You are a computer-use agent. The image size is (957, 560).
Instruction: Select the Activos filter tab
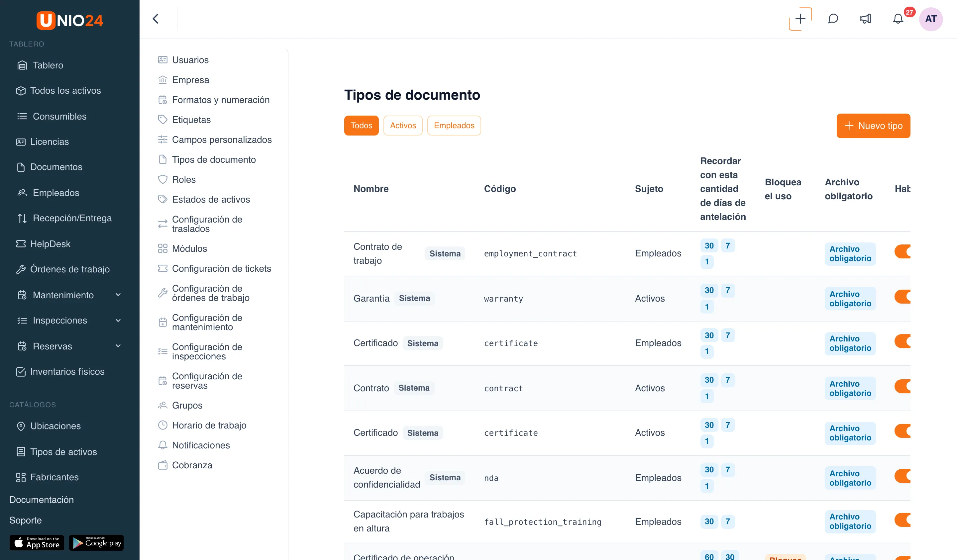[402, 125]
